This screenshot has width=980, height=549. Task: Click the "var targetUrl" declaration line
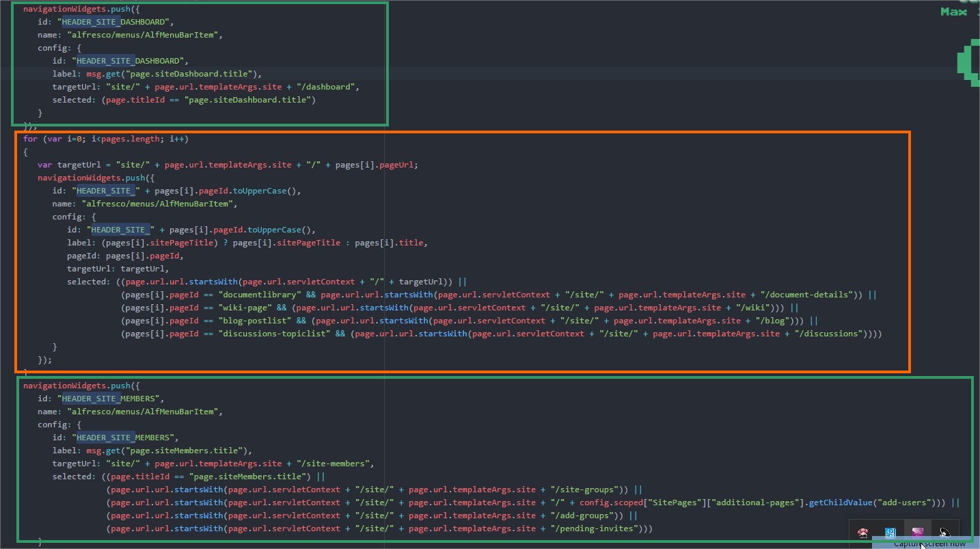pyautogui.click(x=228, y=165)
